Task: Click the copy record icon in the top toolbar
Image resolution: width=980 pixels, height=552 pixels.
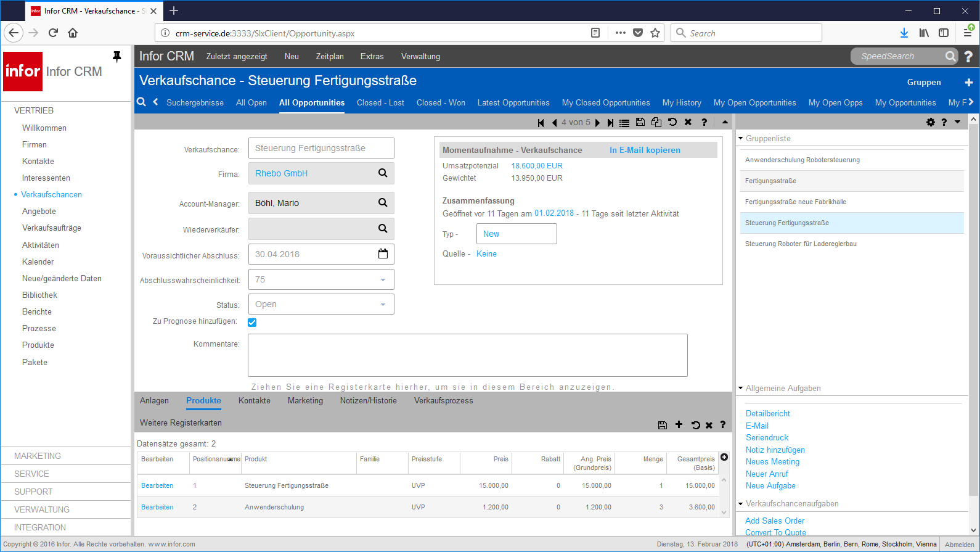Action: coord(656,122)
